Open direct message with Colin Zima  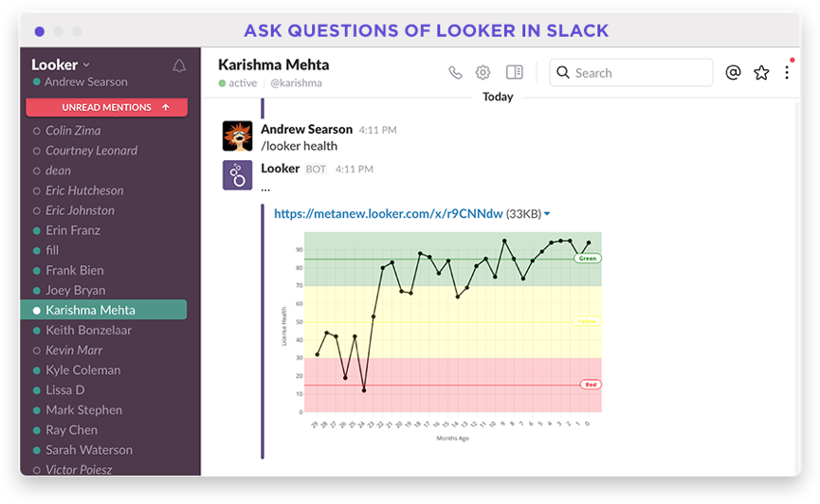(x=73, y=131)
